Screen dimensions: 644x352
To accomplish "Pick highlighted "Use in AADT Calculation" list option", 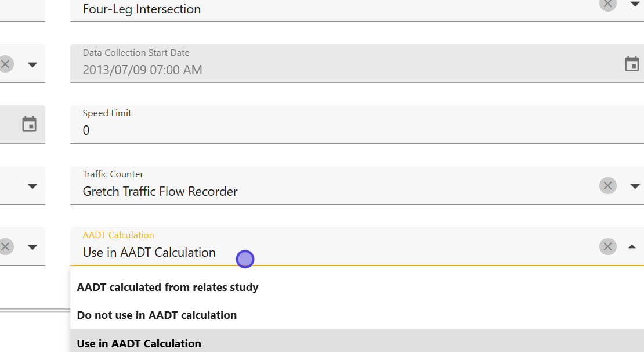I will [139, 343].
